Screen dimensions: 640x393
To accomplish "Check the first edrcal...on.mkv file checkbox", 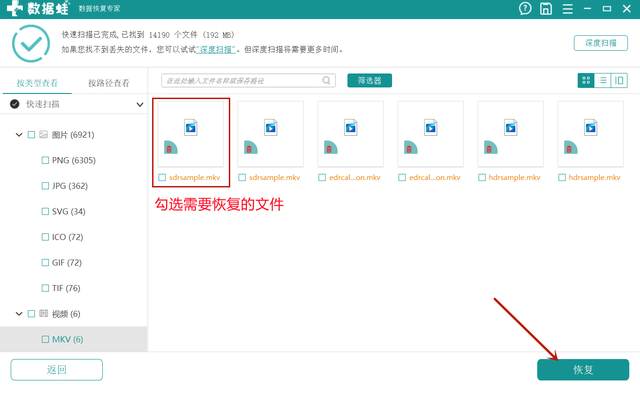I will 322,178.
